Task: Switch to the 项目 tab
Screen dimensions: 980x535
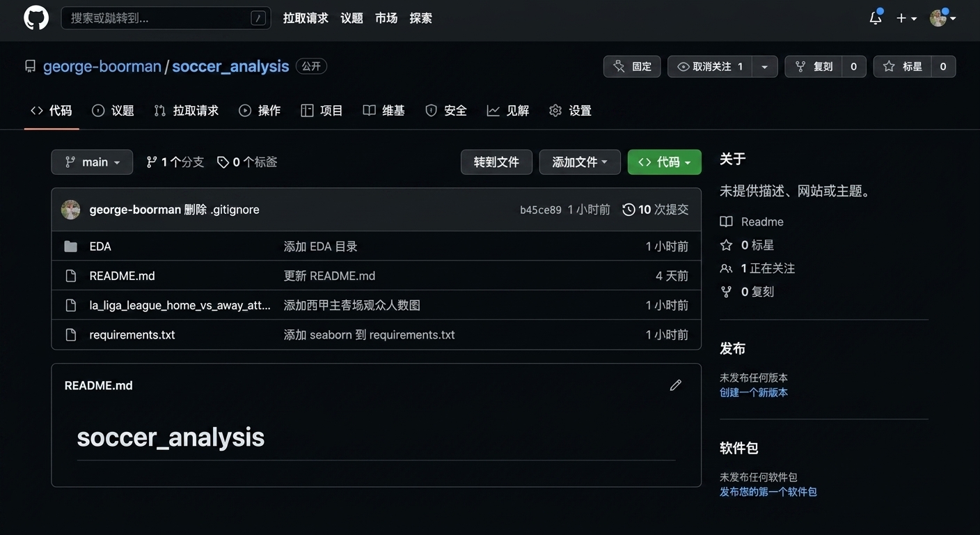Action: click(x=322, y=110)
